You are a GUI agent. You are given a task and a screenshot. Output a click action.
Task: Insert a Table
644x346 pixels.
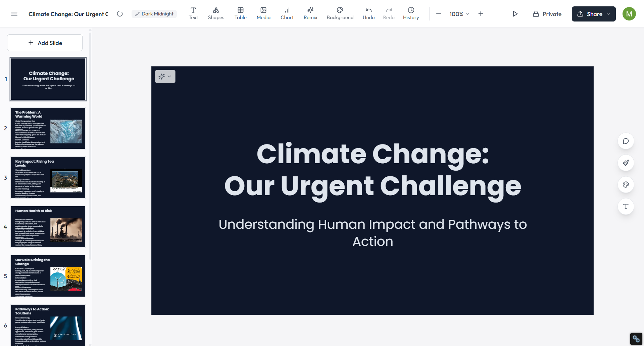tap(241, 13)
